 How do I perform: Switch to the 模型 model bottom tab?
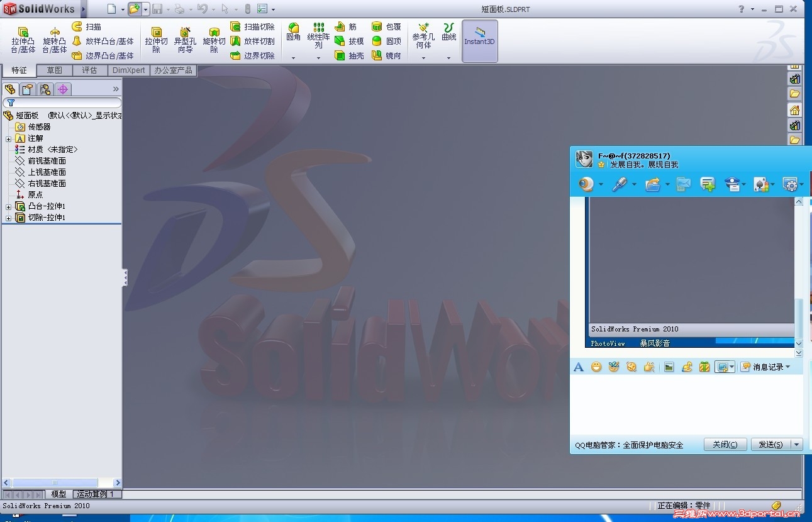click(58, 494)
